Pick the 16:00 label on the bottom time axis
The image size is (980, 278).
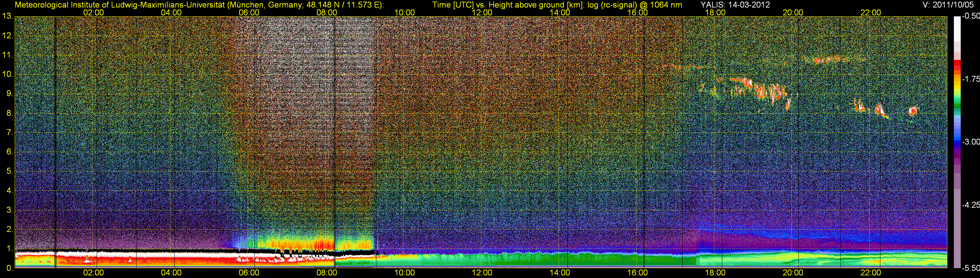click(x=638, y=273)
